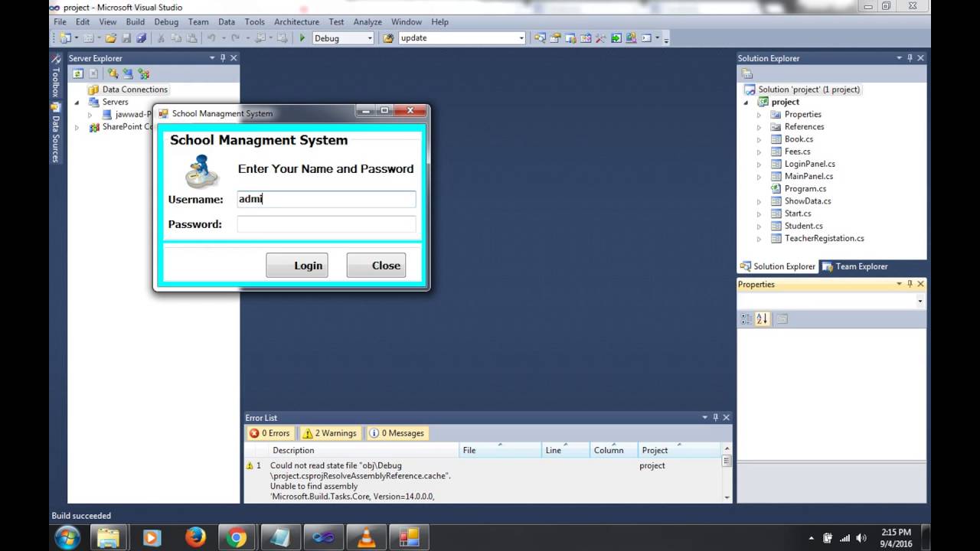The image size is (980, 551).
Task: Click the Error List scroll down arrow
Action: click(x=727, y=497)
